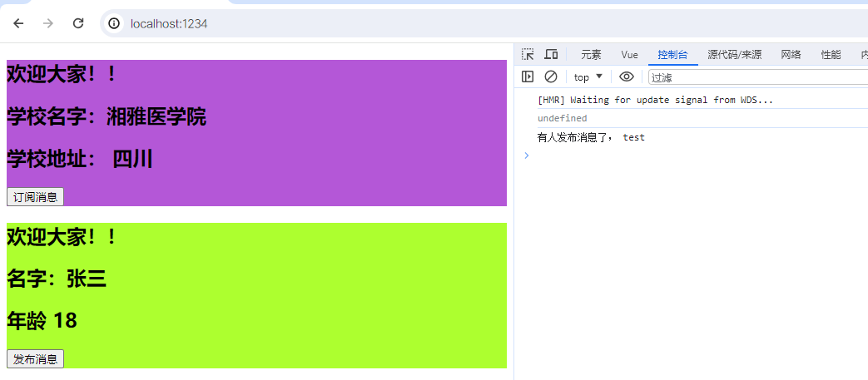Show the console sidebar panel icon

pyautogui.click(x=528, y=76)
